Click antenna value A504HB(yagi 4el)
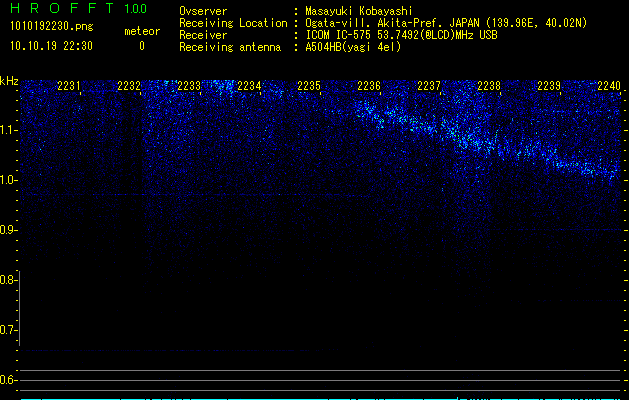Viewport: 629px width, 400px height. pyautogui.click(x=353, y=47)
